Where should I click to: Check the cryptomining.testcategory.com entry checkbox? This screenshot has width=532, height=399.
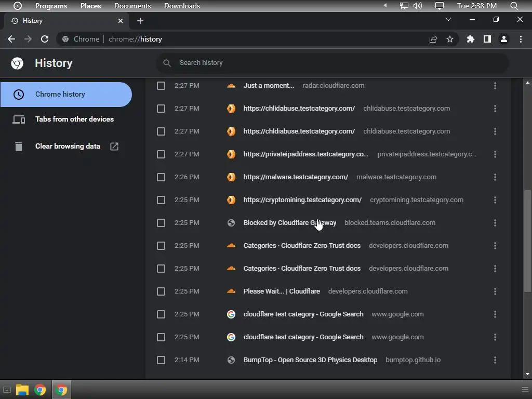click(161, 200)
